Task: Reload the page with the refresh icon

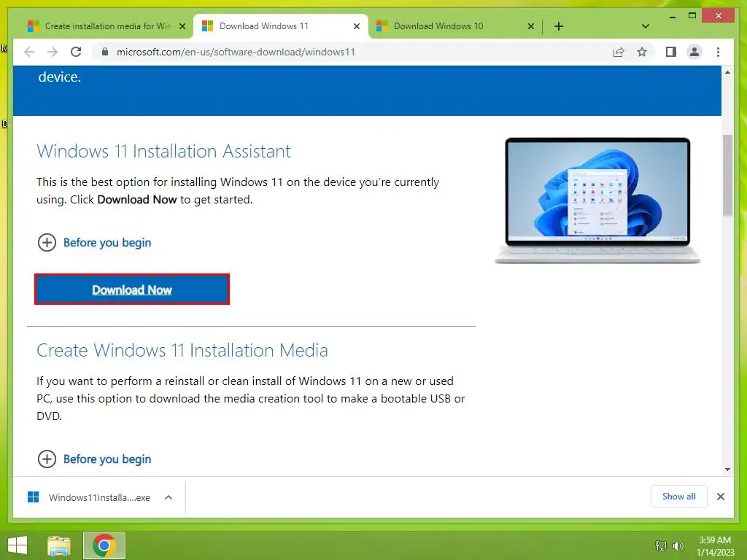Action: pyautogui.click(x=76, y=52)
